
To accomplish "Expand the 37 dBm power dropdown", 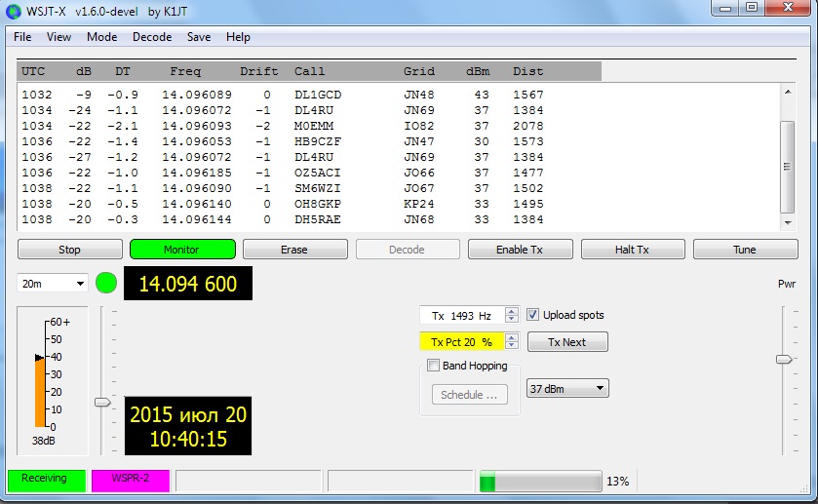I will click(x=567, y=388).
